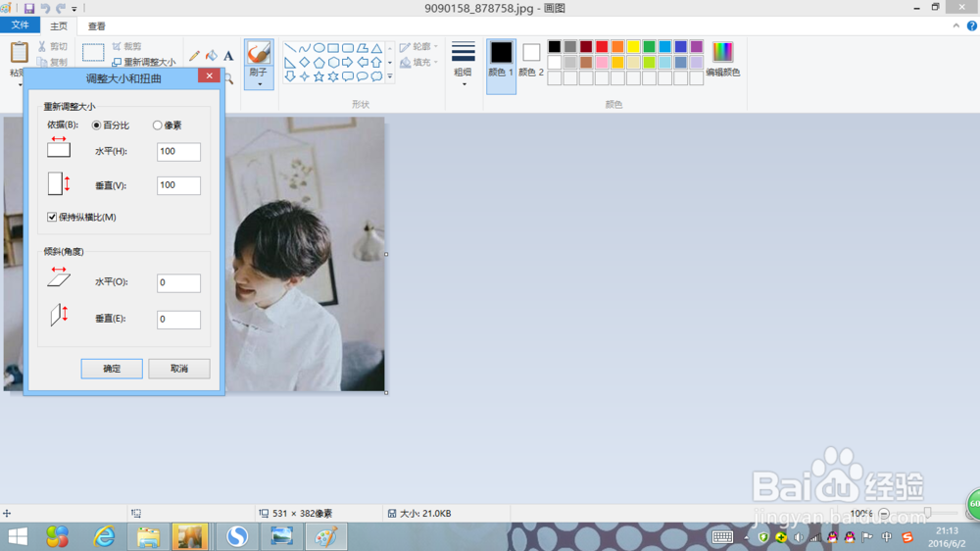Click the Undo arrow in title bar
The height and width of the screenshot is (551, 980).
click(x=45, y=9)
